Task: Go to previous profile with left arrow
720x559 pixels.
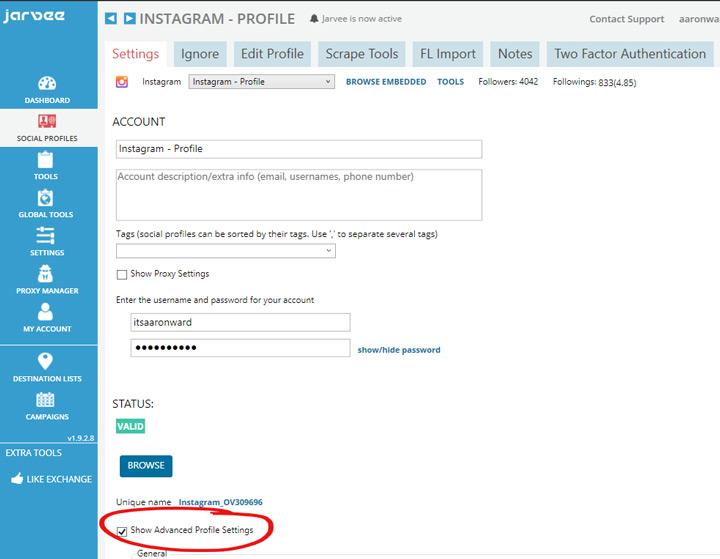Action: click(111, 18)
